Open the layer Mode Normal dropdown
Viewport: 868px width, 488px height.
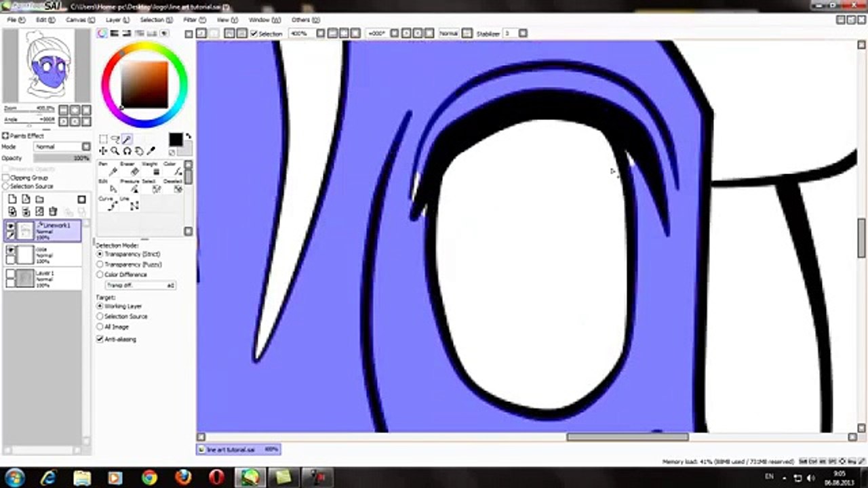(x=86, y=146)
